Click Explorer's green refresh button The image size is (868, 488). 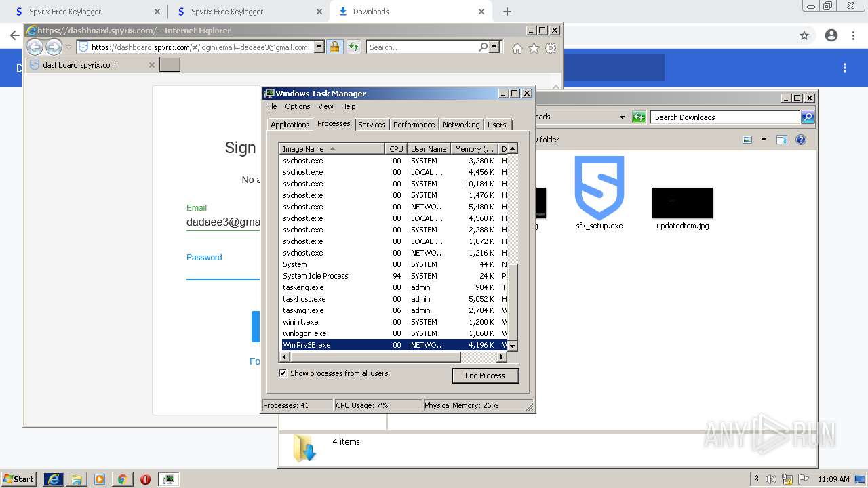[639, 117]
